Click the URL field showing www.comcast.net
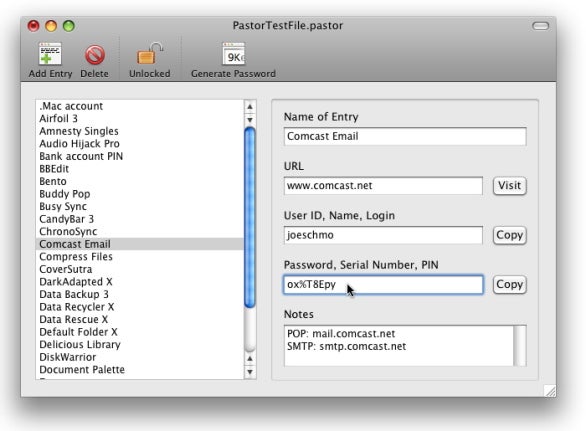Screen dimensions: 586x431 tap(383, 186)
